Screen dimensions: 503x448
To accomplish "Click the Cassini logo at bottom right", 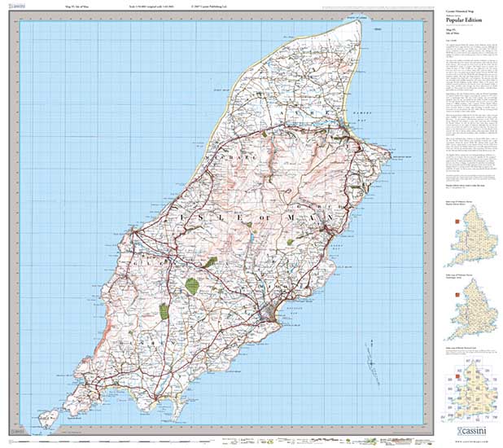I will coord(472,428).
